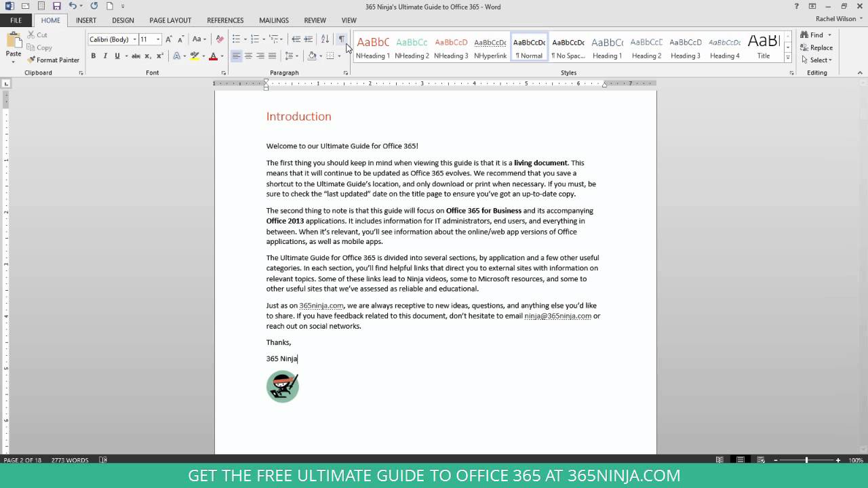Switch to Read Mode view in status bar
Screen dimensions: 868x488
(719, 460)
